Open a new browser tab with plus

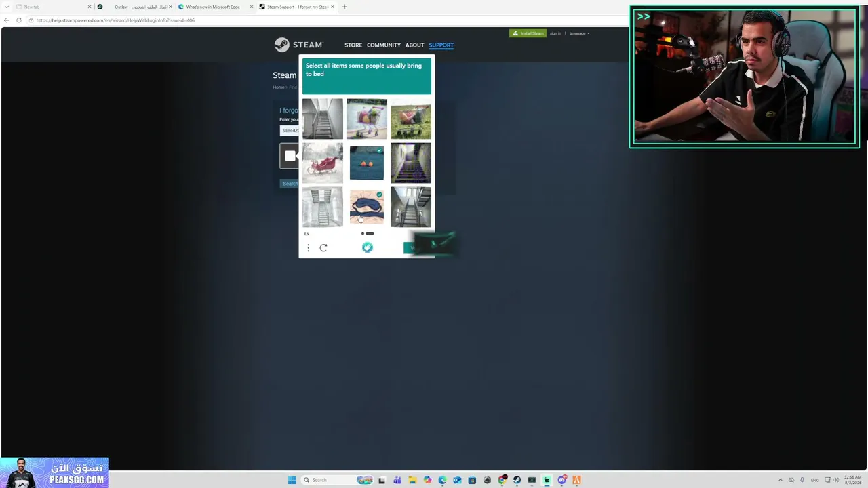[x=344, y=7]
